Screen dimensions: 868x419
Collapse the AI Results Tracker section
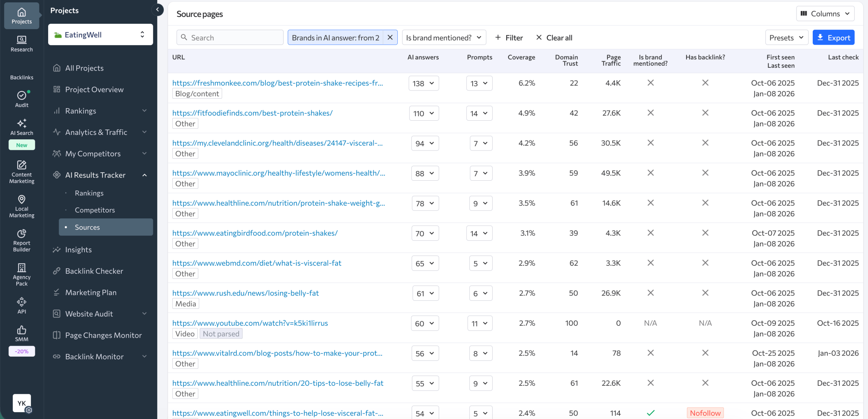(145, 175)
